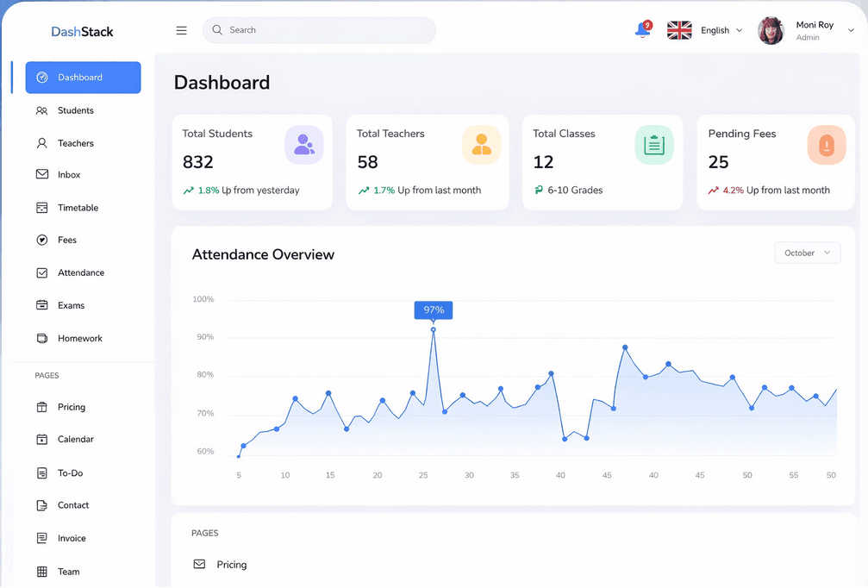The width and height of the screenshot is (868, 588).
Task: Click the UK flag icon
Action: [x=679, y=30]
